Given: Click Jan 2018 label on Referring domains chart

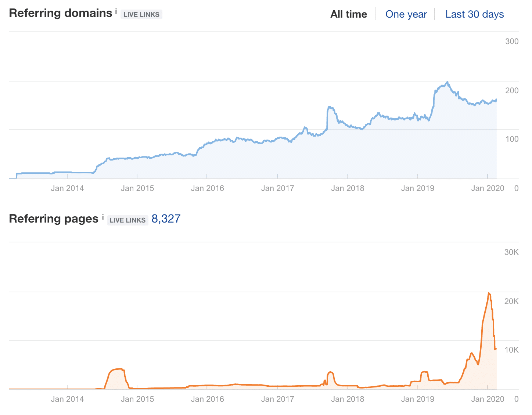Looking at the screenshot, I should point(348,188).
